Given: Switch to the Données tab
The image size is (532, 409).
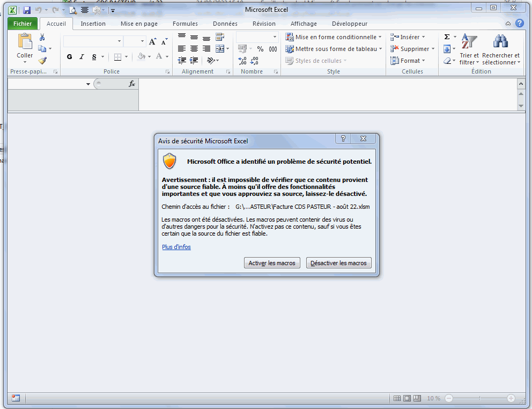Looking at the screenshot, I should (x=225, y=24).
